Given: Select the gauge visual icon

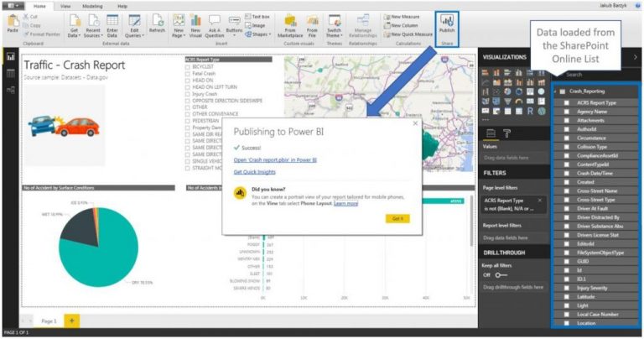Looking at the screenshot, I should (x=519, y=102).
